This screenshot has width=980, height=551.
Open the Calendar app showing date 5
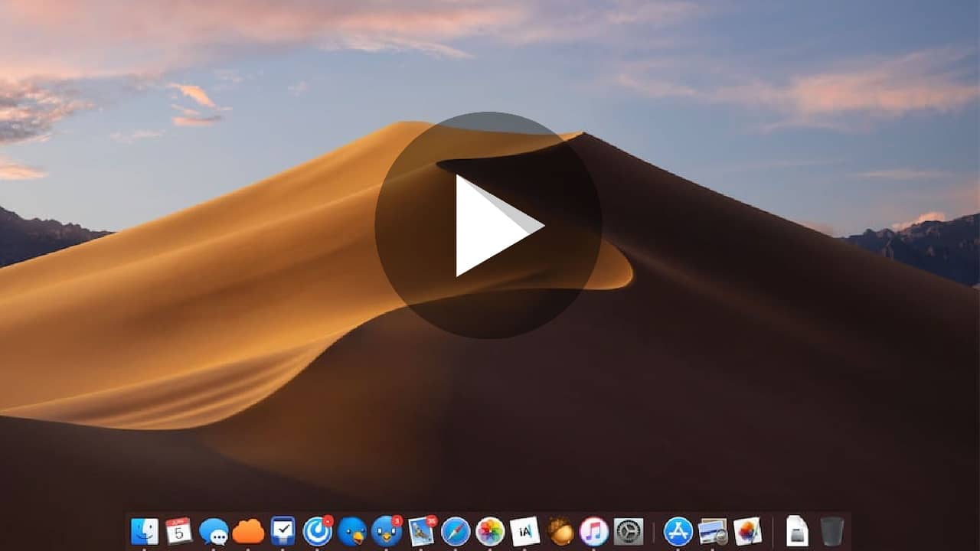tap(178, 531)
